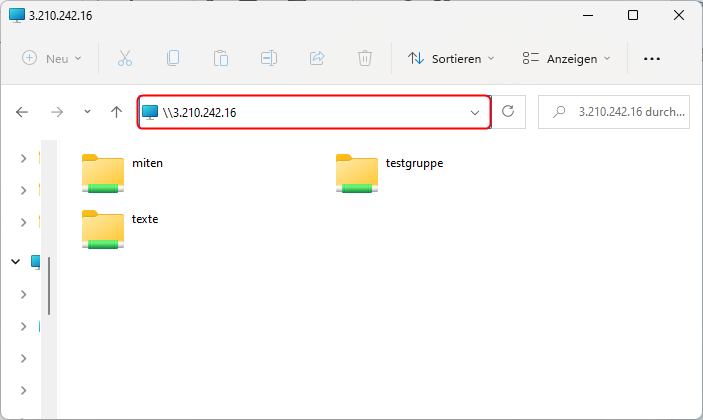Collapse the expanded navigation tree item
The image size is (703, 420).
point(15,261)
